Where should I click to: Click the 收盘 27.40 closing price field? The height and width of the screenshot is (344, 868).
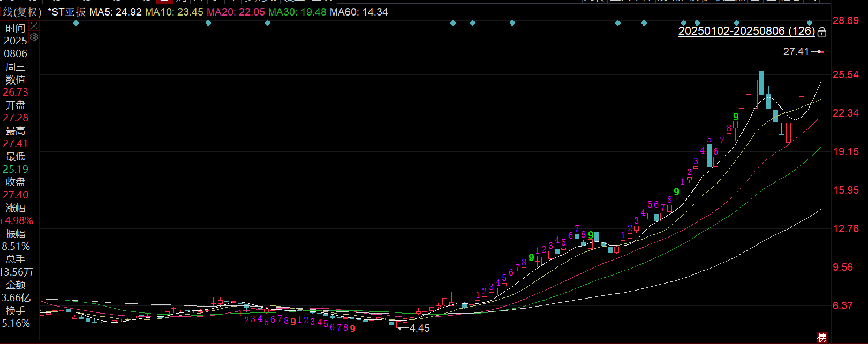[16, 188]
